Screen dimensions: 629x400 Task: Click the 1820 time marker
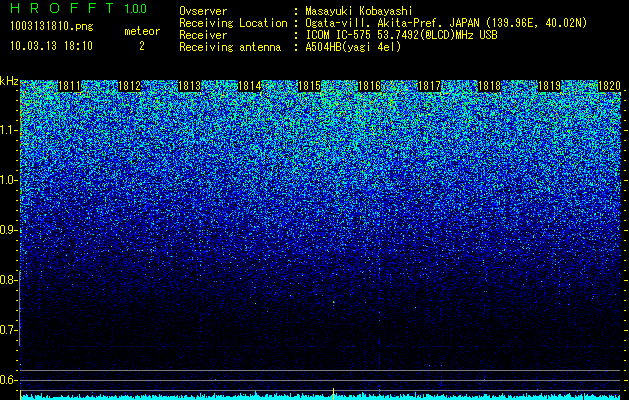click(609, 86)
